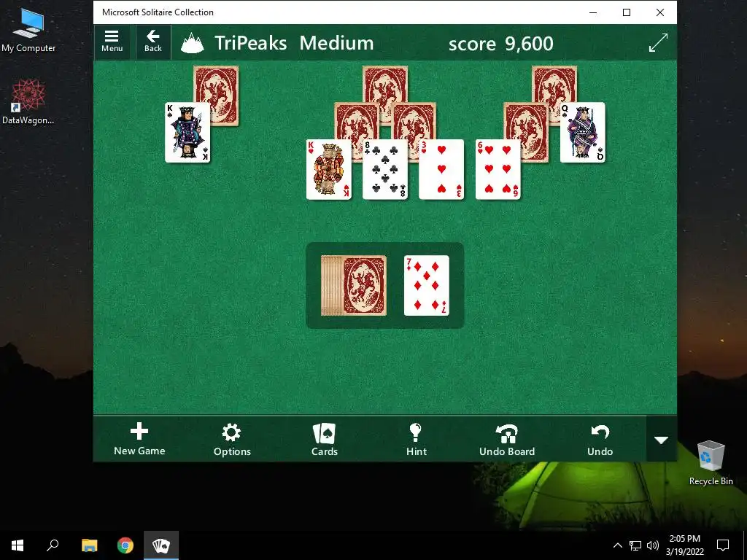Open Options gear in bottom bar

click(x=232, y=439)
